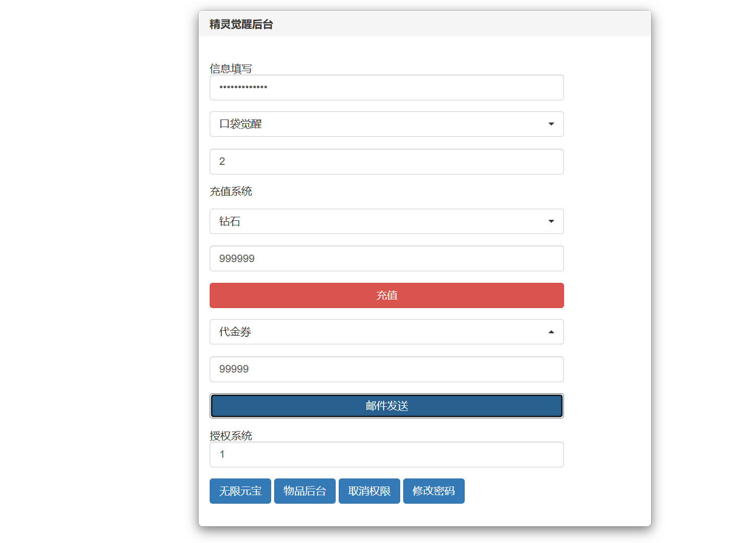This screenshot has width=756, height=543.
Task: Click the masked password input field
Action: tap(387, 87)
